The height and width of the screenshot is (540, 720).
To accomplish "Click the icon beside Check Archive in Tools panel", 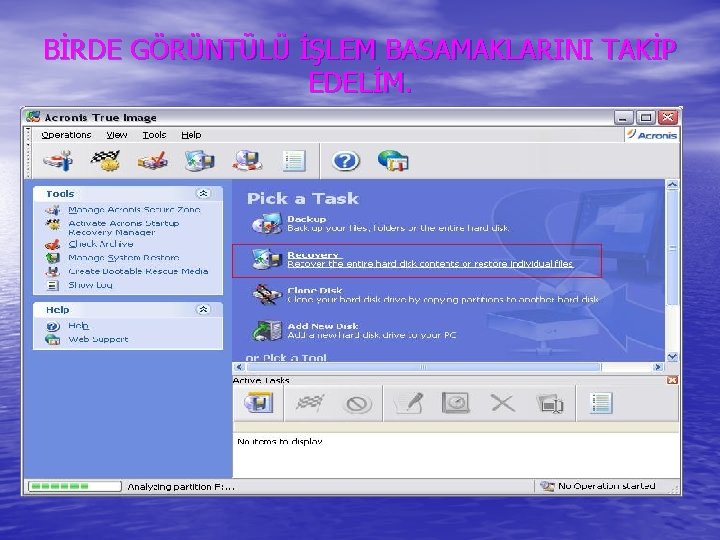I will [x=53, y=244].
